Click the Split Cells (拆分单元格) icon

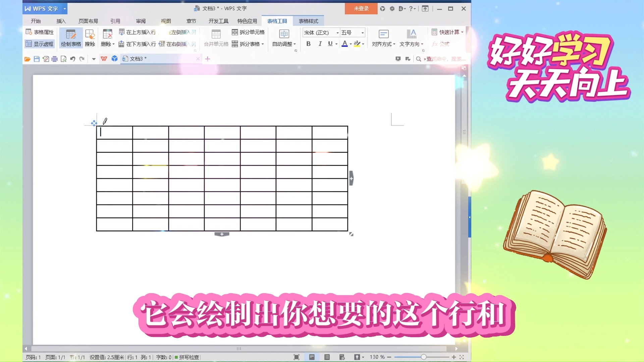tap(235, 32)
